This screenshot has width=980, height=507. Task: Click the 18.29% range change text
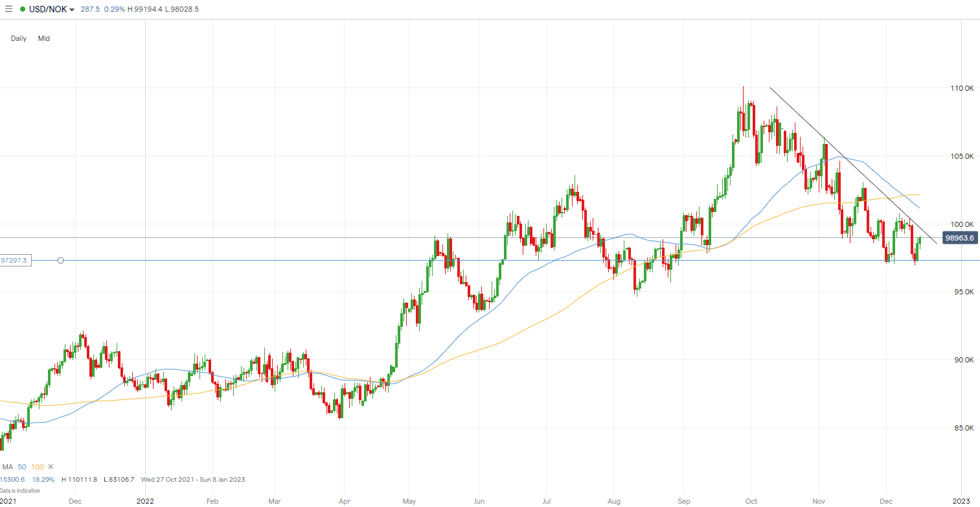click(44, 480)
